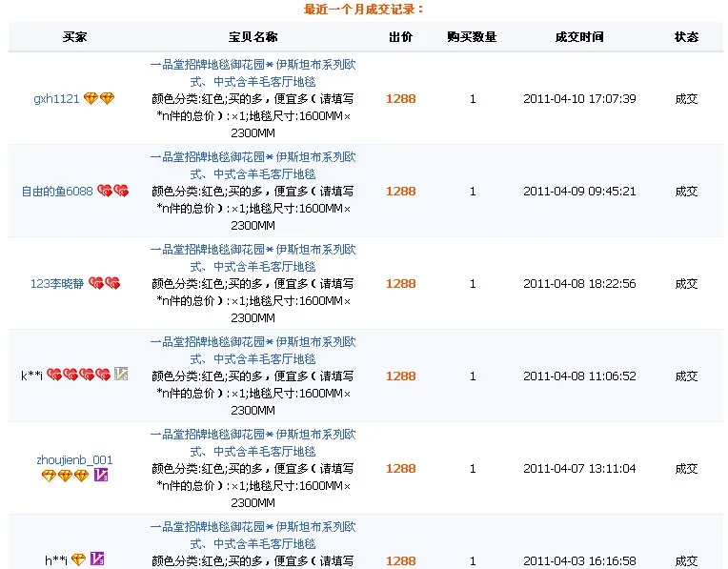Click the 买家 column header
728x569 pixels.
[x=74, y=37]
